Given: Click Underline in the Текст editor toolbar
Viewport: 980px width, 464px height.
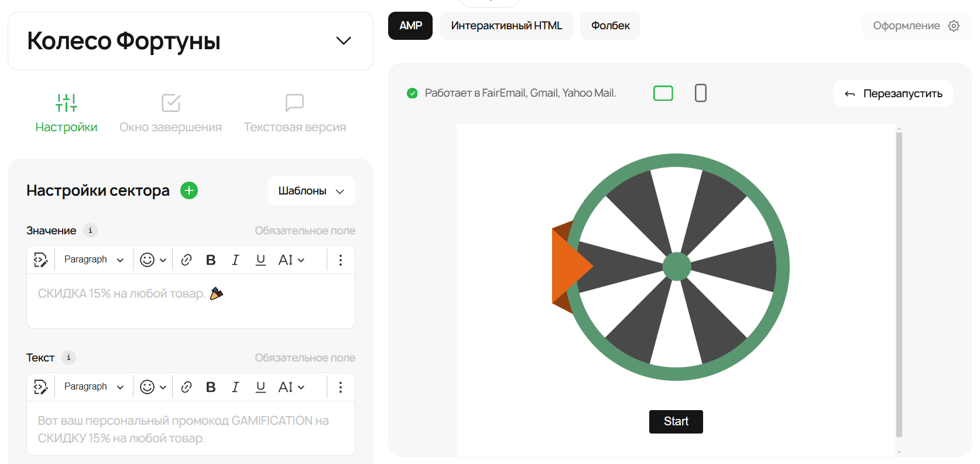Looking at the screenshot, I should (x=261, y=387).
